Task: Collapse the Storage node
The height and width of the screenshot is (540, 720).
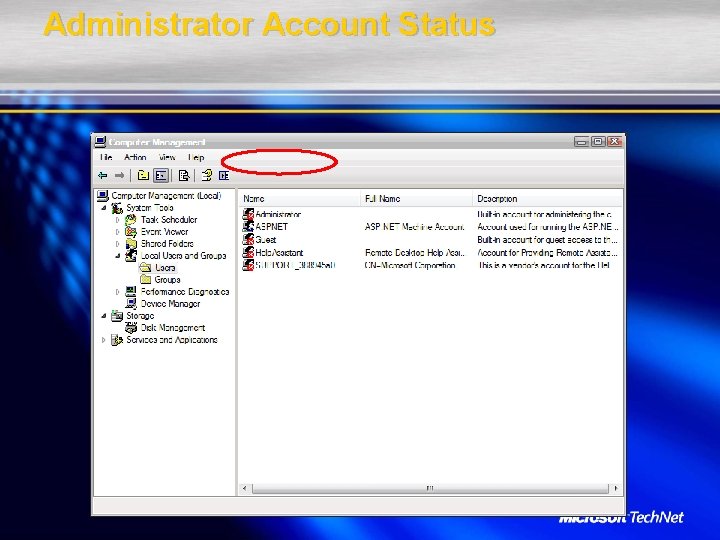Action: [x=104, y=316]
